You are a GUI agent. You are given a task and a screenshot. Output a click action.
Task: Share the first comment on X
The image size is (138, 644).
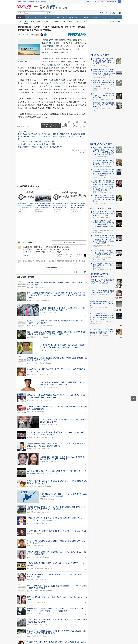tap(85, 255)
